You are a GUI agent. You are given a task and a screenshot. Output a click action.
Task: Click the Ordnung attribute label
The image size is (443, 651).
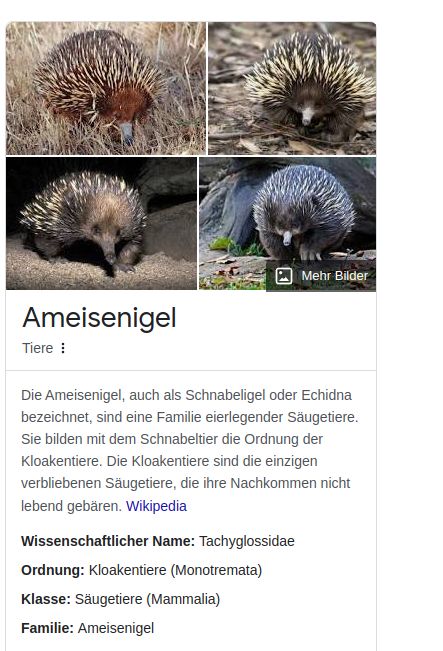click(53, 570)
